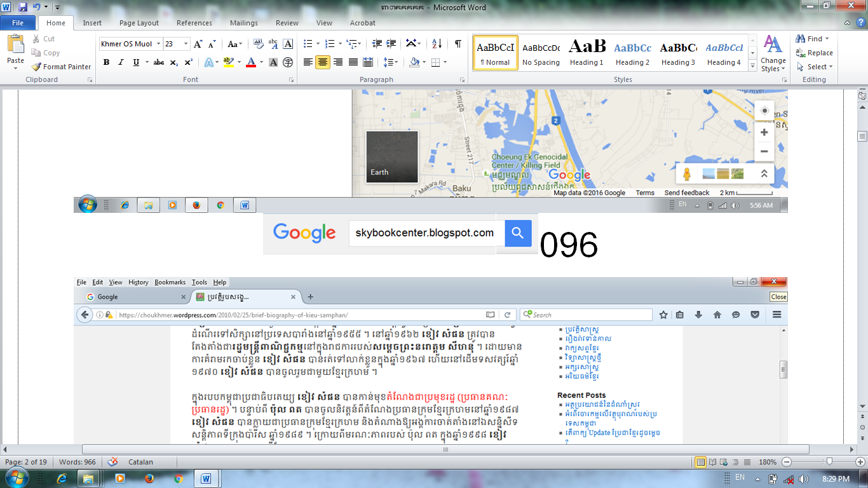This screenshot has height=488, width=868.
Task: Toggle Center alignment
Action: point(323,62)
